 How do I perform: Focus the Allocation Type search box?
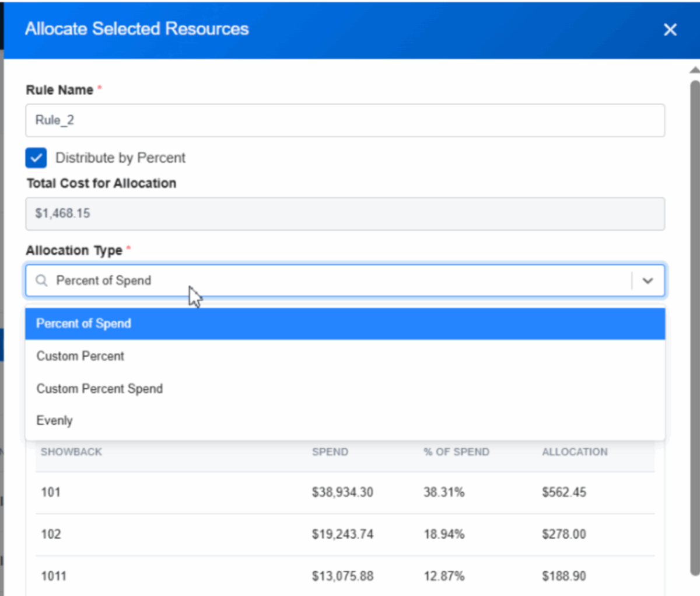341,281
